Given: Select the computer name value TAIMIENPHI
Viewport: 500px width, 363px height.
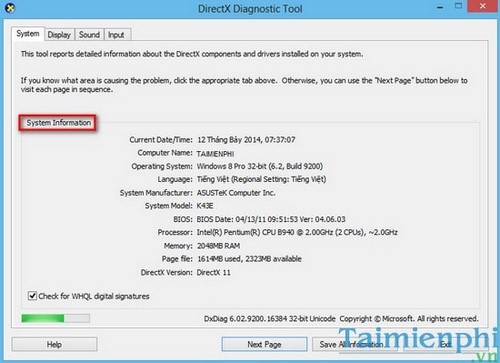Looking at the screenshot, I should [215, 154].
